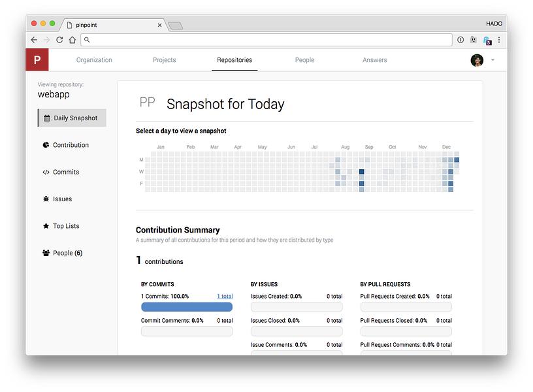Viewport: 533px width, 392px height.
Task: Open the Projects tab
Action: (164, 60)
